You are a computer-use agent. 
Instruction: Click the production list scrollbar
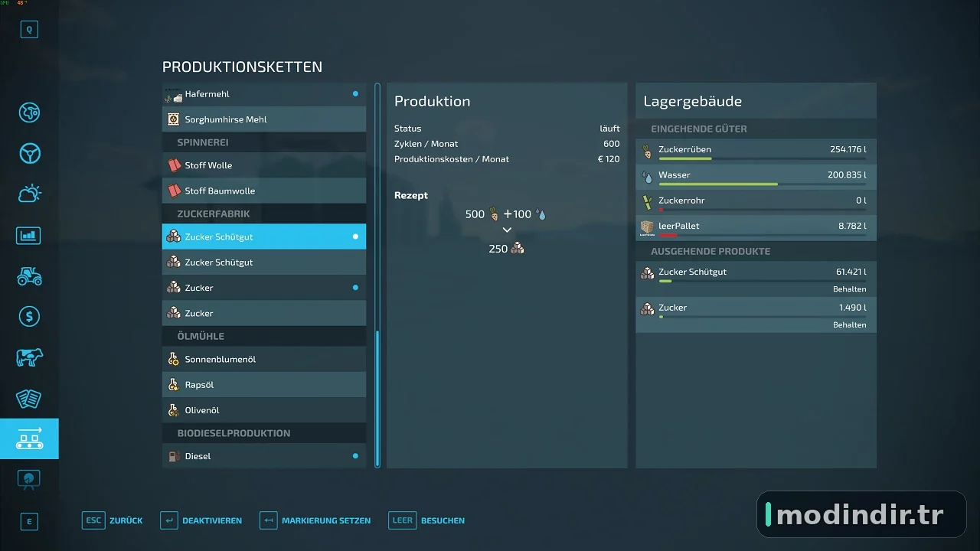(377, 397)
